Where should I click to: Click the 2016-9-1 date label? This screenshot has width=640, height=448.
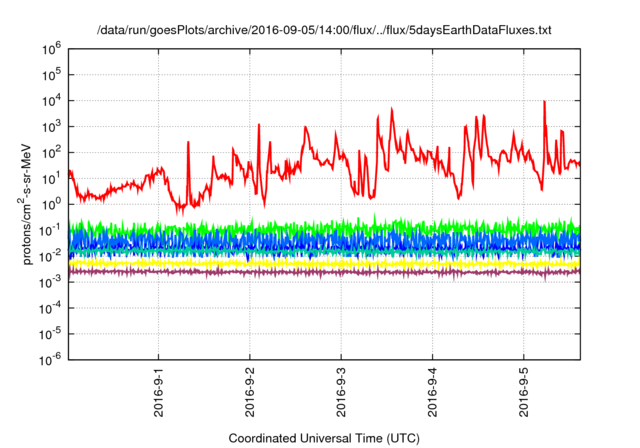click(x=158, y=392)
